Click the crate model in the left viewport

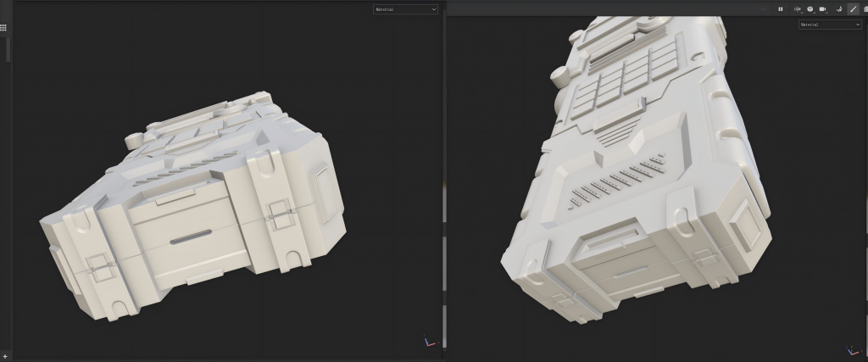tap(194, 208)
